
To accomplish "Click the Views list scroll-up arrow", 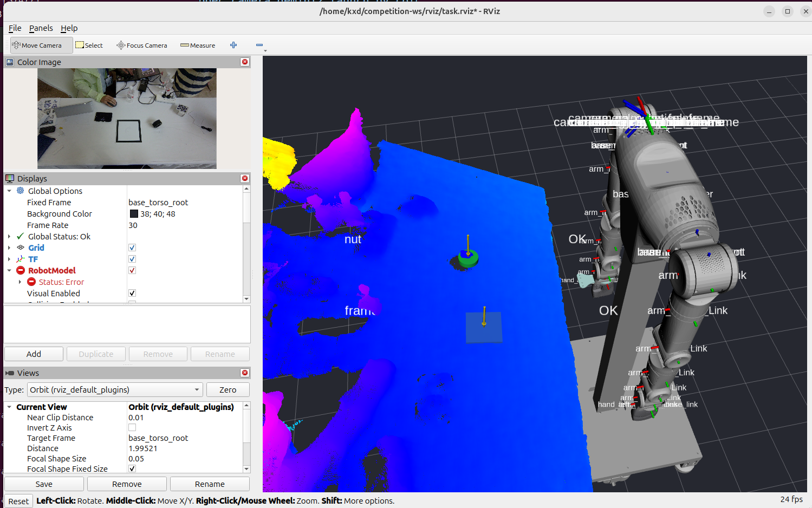I will (x=246, y=405).
